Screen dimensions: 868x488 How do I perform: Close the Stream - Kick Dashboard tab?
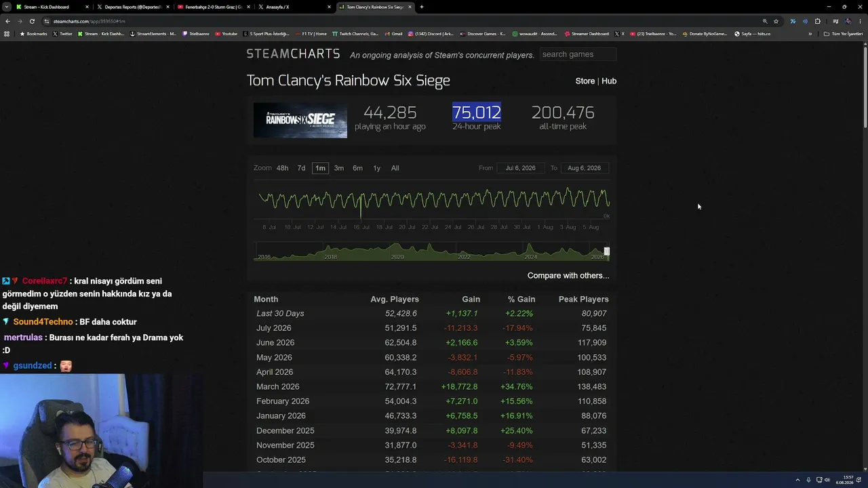tap(87, 7)
